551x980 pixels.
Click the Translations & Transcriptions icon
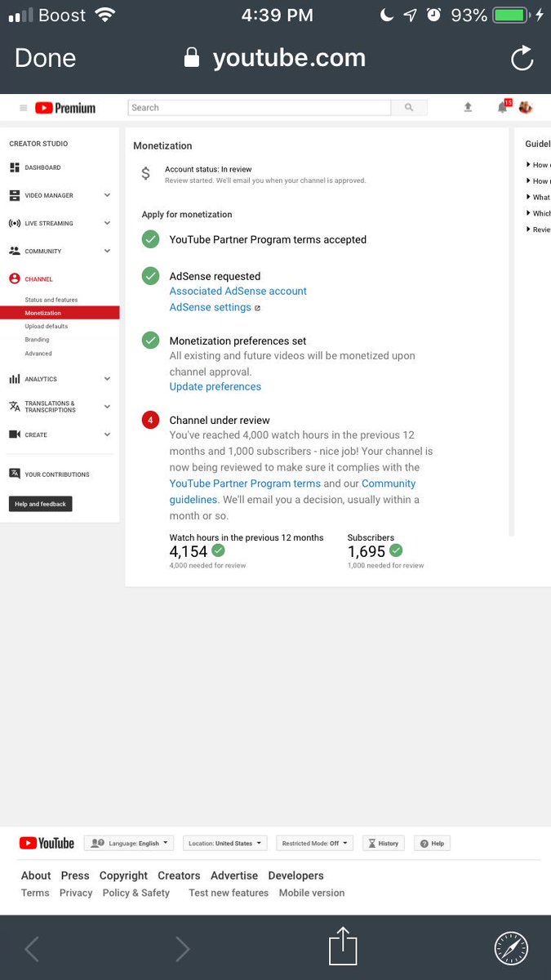[15, 407]
